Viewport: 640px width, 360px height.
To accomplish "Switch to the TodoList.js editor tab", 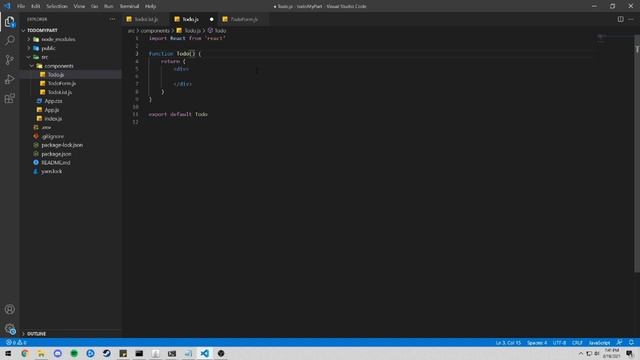I will pyautogui.click(x=146, y=19).
